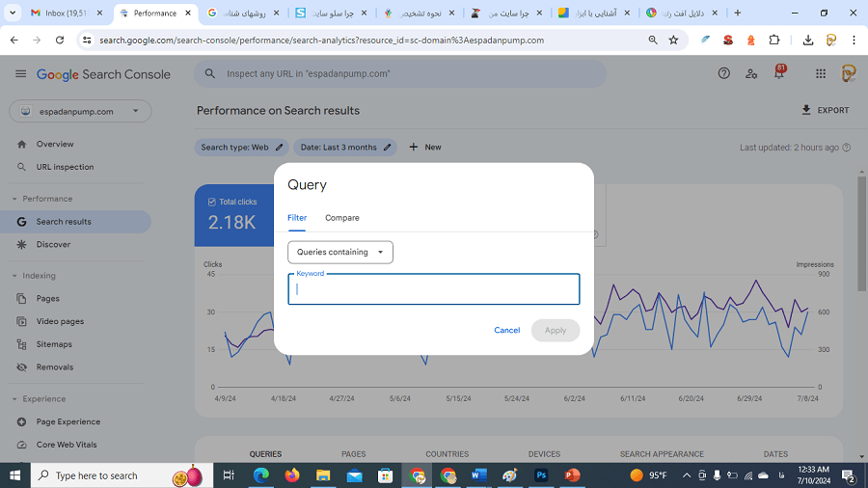Click the EXPORT button
The height and width of the screenshot is (488, 868).
pos(826,111)
